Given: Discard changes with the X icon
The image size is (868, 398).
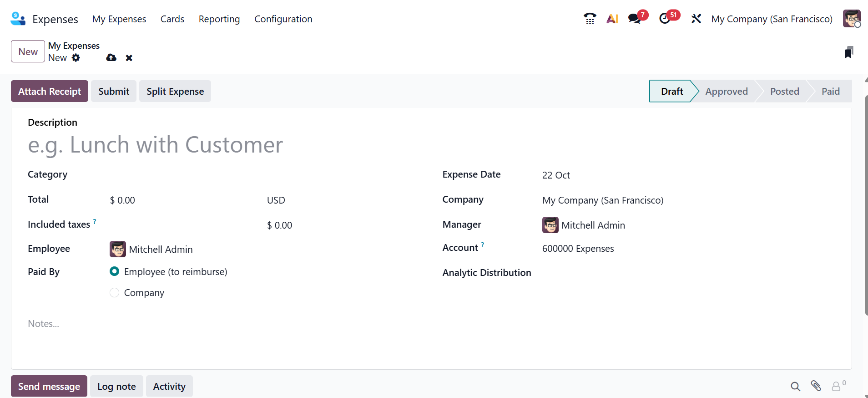Looking at the screenshot, I should pyautogui.click(x=129, y=58).
